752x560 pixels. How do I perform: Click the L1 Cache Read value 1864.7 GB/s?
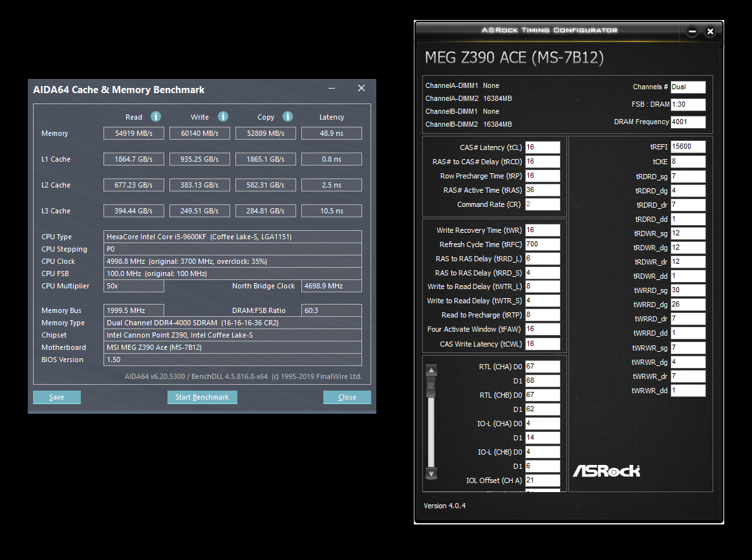point(134,159)
